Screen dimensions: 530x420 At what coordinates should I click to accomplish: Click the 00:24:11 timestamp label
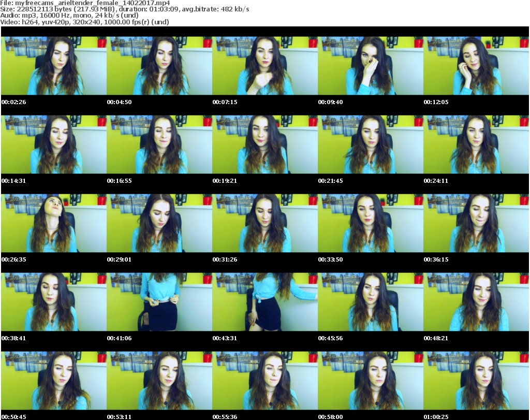tap(436, 181)
